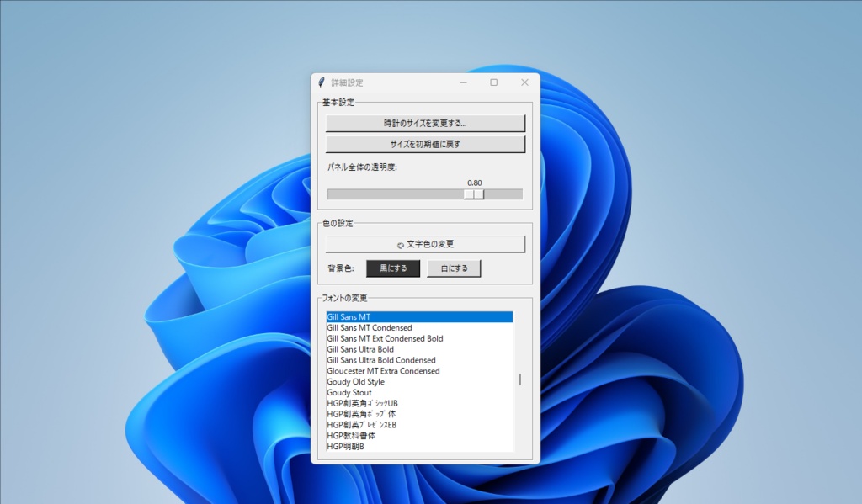Set background to black with 黒にする
The height and width of the screenshot is (504, 862).
click(393, 268)
